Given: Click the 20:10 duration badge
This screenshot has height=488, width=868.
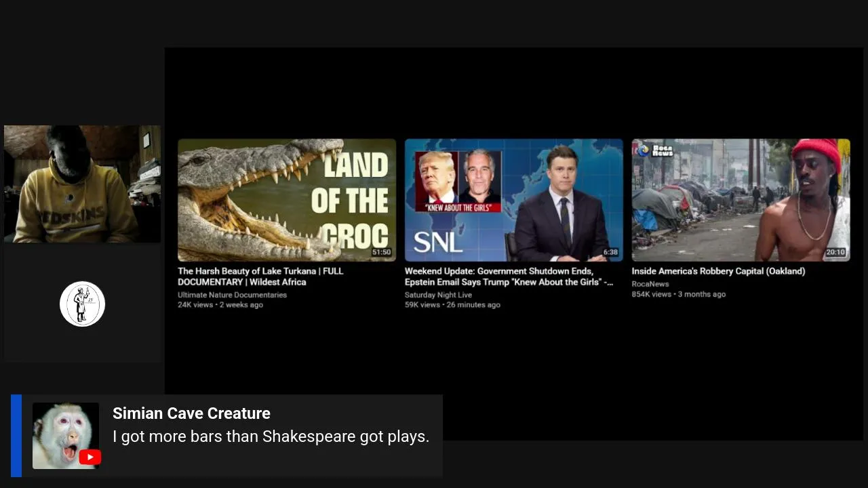Looking at the screenshot, I should coord(835,252).
